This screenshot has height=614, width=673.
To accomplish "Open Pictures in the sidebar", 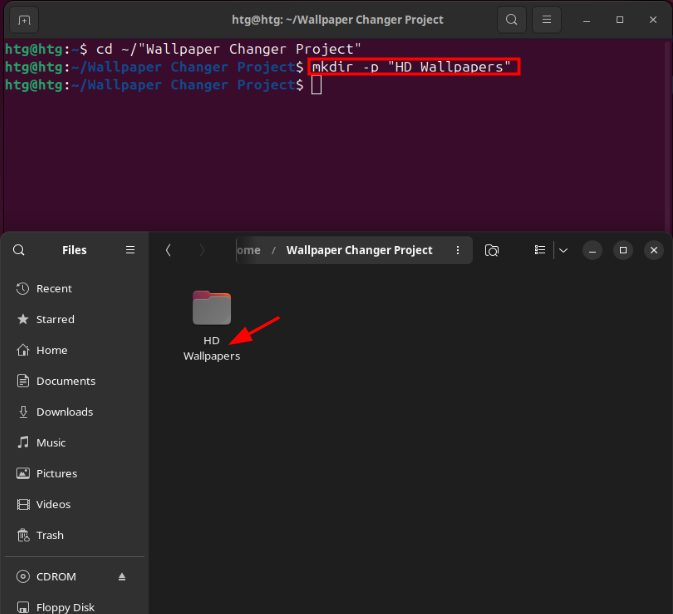I will 75,474.
